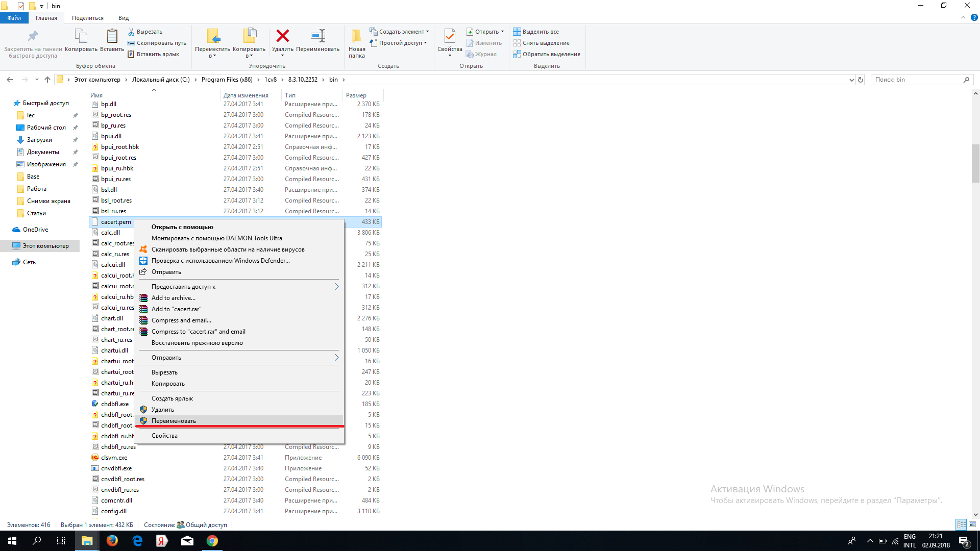Open Yandex browser icon in taskbar
This screenshot has width=980, height=551.
click(162, 541)
